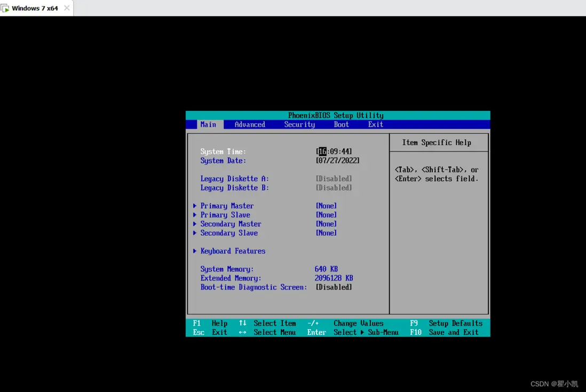Expand the Keyboard Features sub-menu arrow

(x=195, y=251)
